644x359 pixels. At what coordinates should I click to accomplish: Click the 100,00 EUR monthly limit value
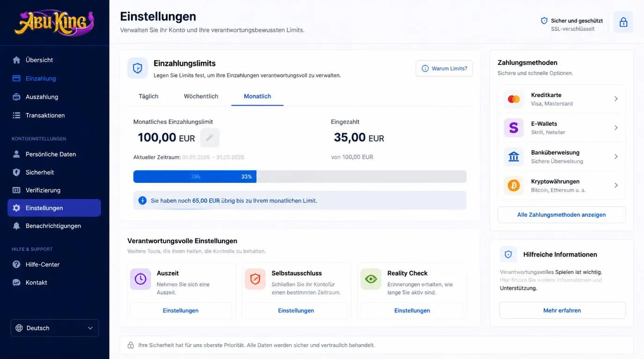coord(166,137)
